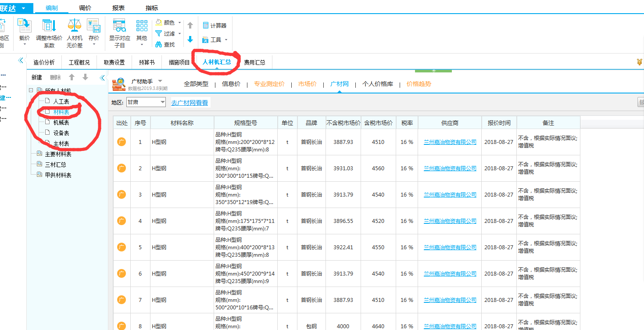Collapse the 所有人材机 tree node
The image size is (644, 330).
point(31,91)
